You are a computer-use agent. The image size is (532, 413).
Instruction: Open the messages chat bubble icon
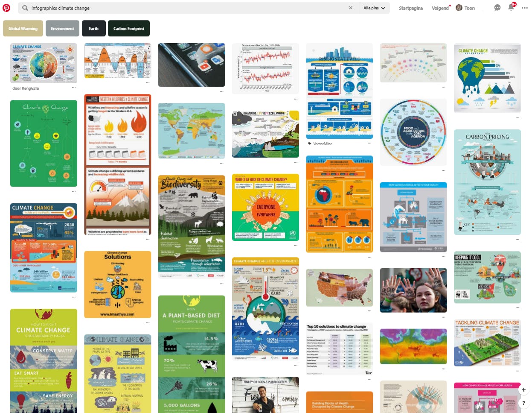(497, 8)
